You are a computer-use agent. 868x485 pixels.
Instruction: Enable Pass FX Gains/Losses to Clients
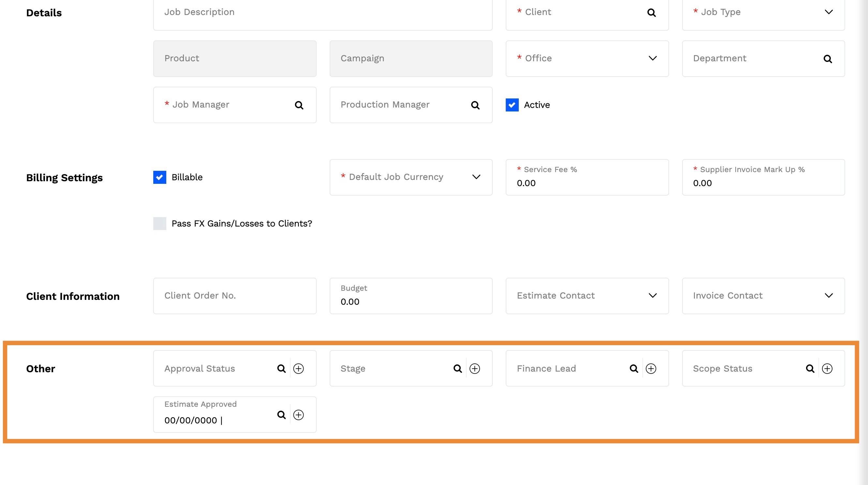pos(160,224)
